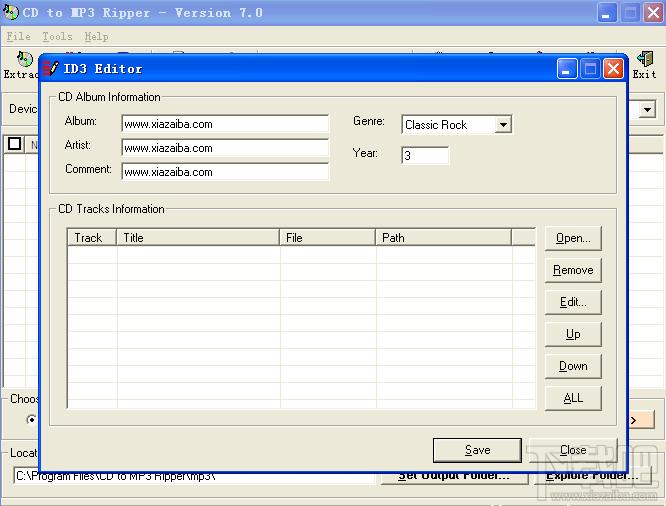Image resolution: width=666 pixels, height=506 pixels.
Task: Click the Track column header
Action: coord(92,237)
